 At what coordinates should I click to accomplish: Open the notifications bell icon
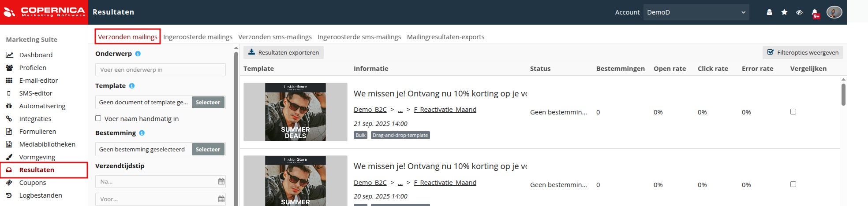tap(814, 12)
